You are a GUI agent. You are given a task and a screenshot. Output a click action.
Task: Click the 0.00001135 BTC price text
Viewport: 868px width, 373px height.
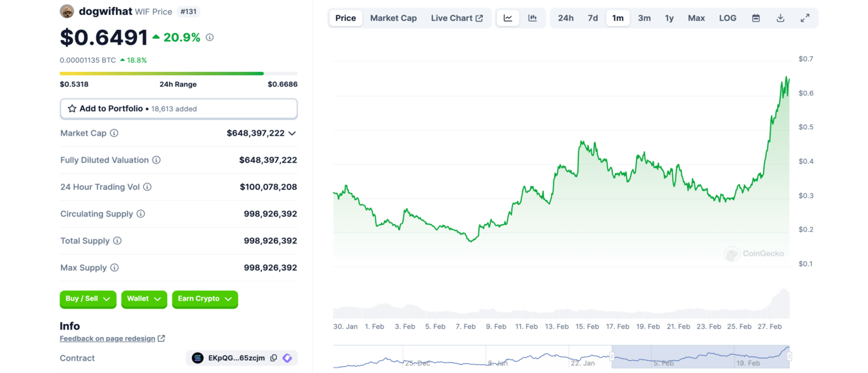(87, 60)
